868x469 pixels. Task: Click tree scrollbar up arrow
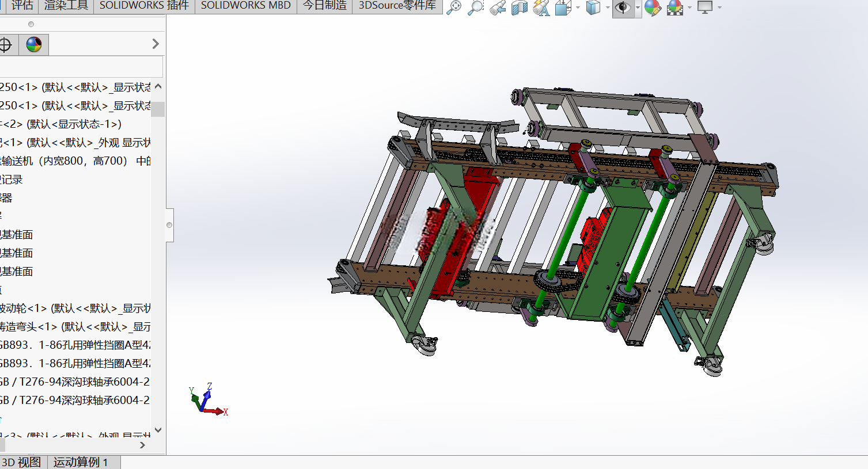158,87
